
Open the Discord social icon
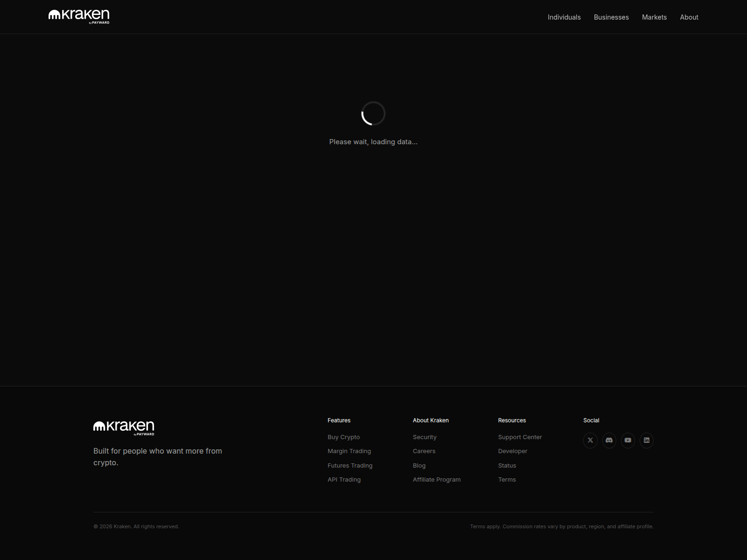[609, 440]
